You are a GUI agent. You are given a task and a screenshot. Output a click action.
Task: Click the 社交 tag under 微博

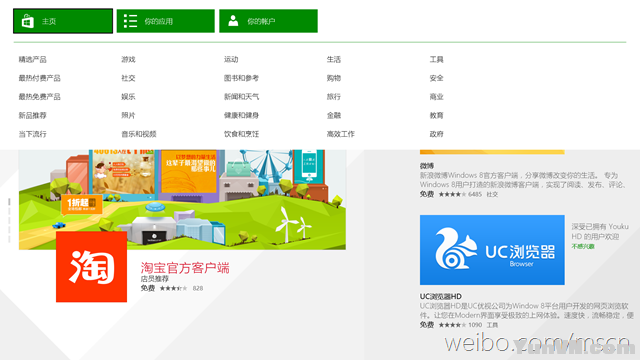click(x=492, y=194)
